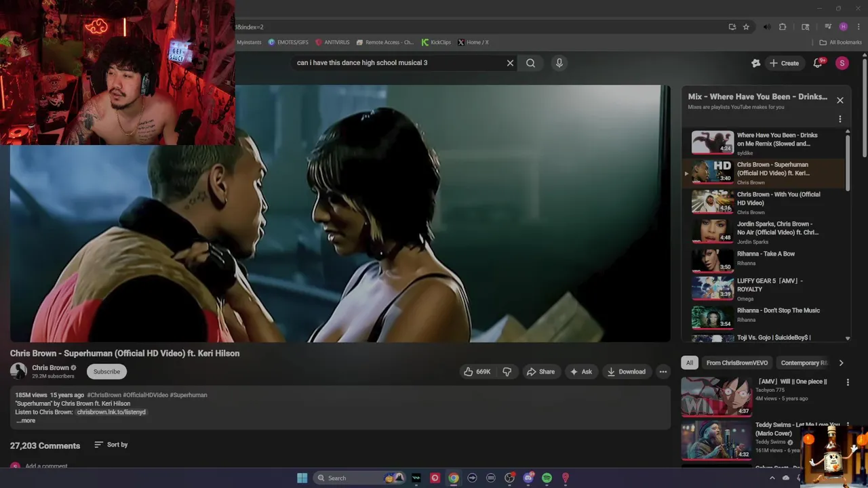
Task: Clear the YouTube search box text
Action: pos(510,63)
